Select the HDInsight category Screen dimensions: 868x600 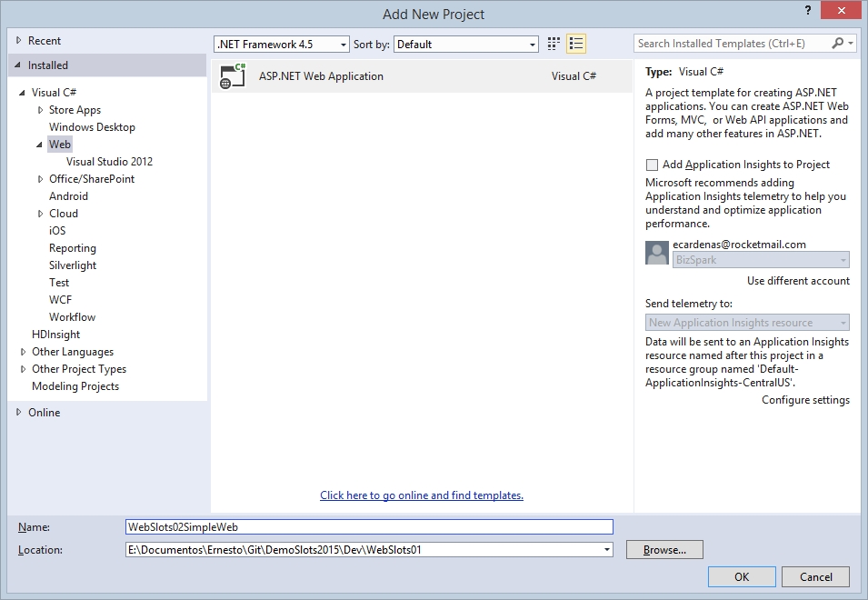(56, 335)
